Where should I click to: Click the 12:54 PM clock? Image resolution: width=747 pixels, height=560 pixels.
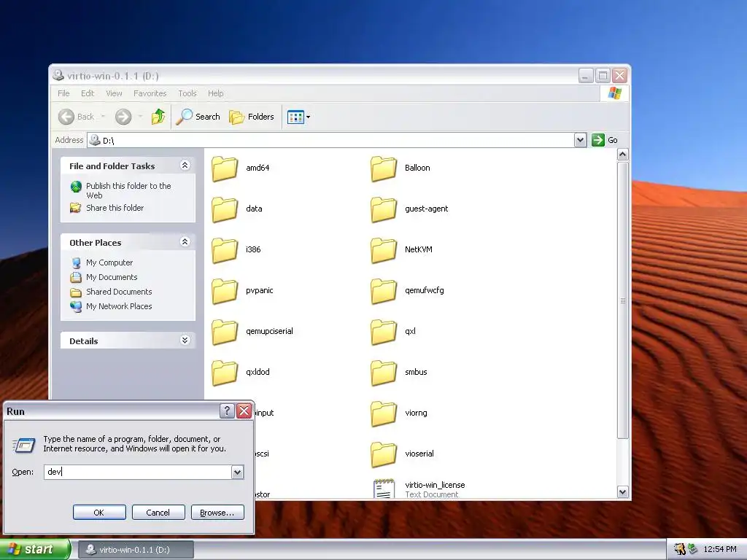tap(720, 549)
